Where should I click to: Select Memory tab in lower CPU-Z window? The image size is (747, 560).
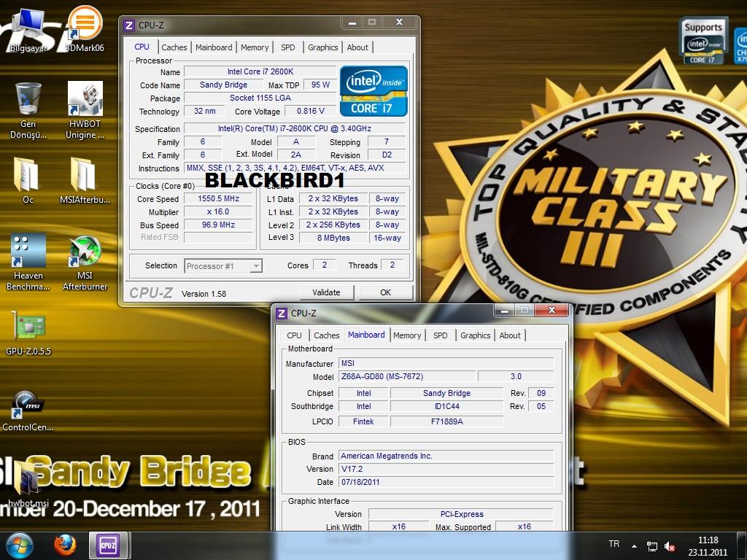(407, 335)
